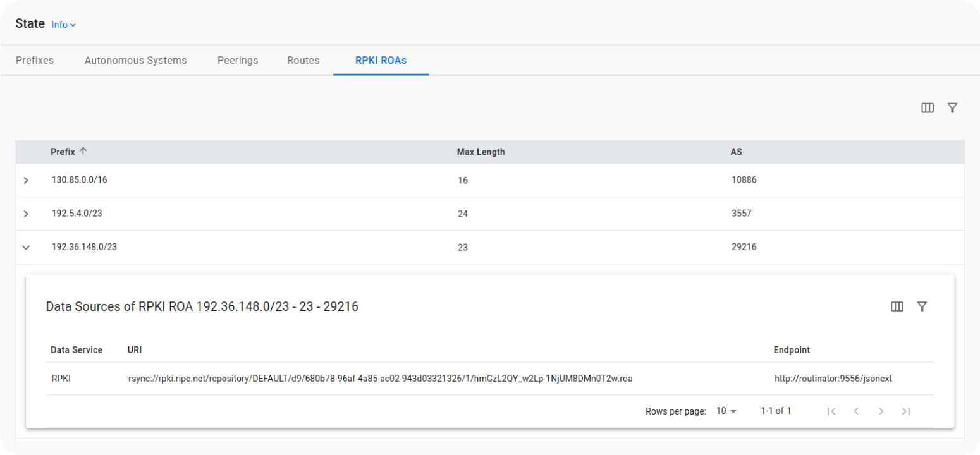Sort table by Max Length column
The width and height of the screenshot is (980, 455).
tap(481, 152)
